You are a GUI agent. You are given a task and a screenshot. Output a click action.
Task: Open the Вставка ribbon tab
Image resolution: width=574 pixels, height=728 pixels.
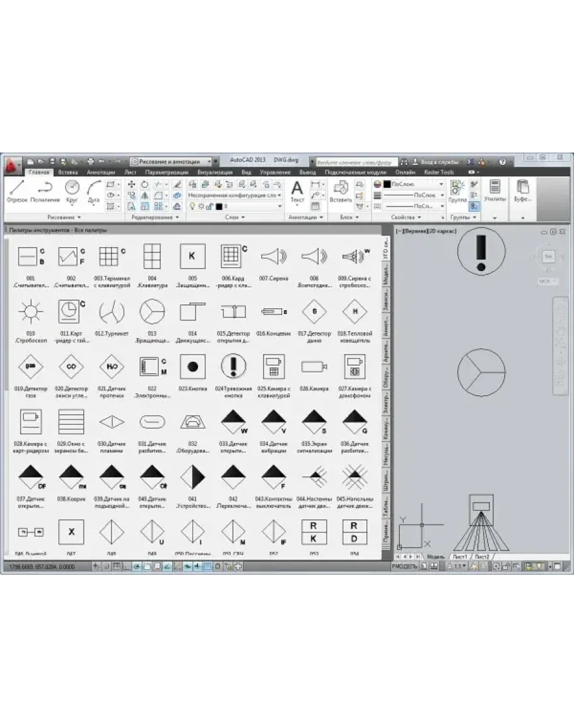68,172
